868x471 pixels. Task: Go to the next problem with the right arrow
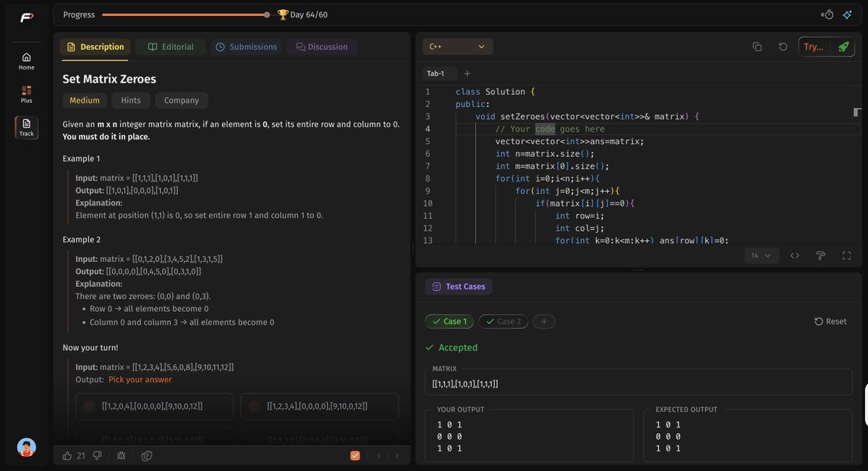coord(396,456)
